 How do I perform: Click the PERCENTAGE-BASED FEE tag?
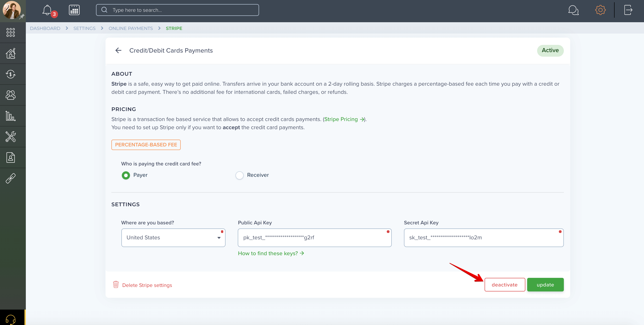point(146,145)
